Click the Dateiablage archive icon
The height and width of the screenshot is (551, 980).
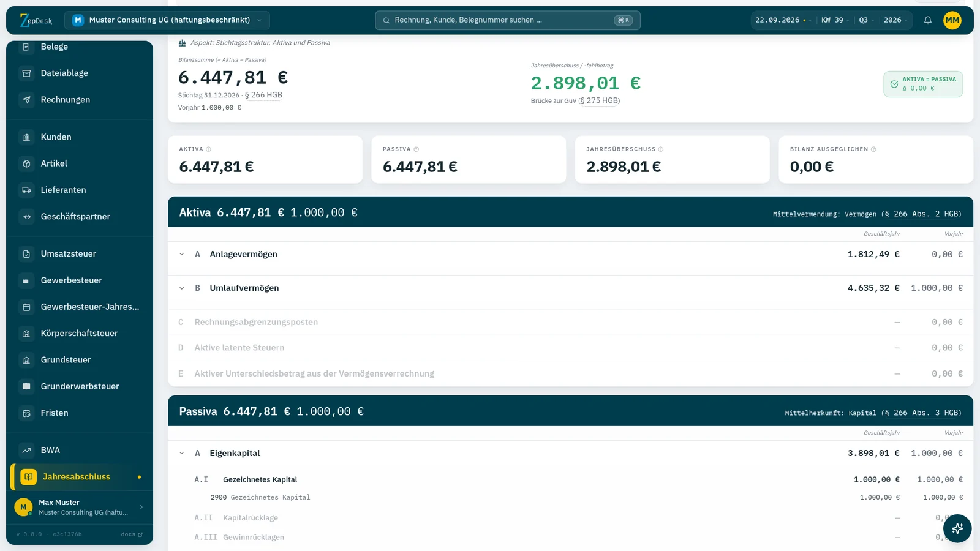pos(26,73)
